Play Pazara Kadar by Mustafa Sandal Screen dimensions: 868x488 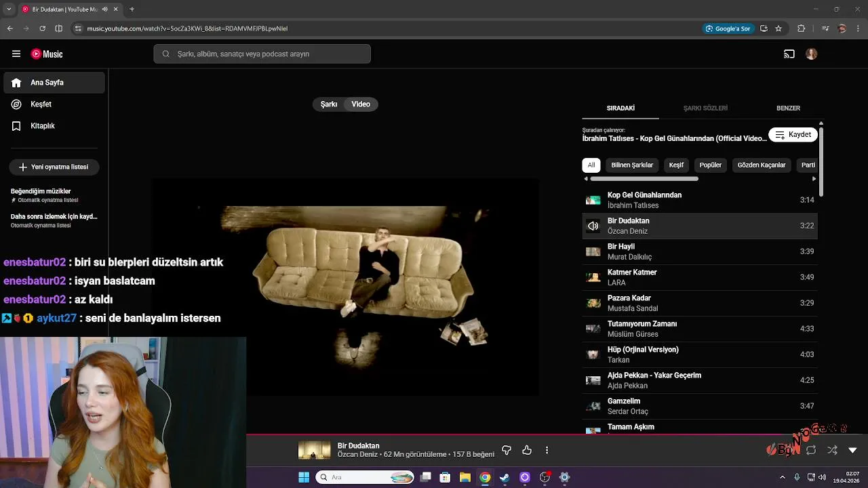pos(700,303)
